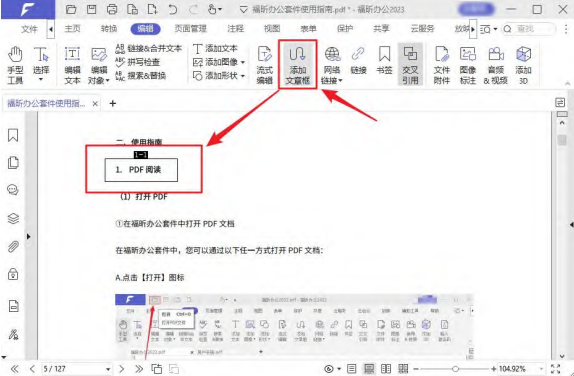This screenshot has height=376, width=574.
Task: Select the 手型工具 hand tool
Action: pos(15,65)
